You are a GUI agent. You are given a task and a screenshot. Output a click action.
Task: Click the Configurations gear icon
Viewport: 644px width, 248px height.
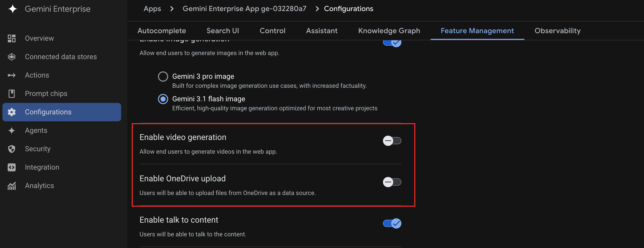pyautogui.click(x=11, y=112)
